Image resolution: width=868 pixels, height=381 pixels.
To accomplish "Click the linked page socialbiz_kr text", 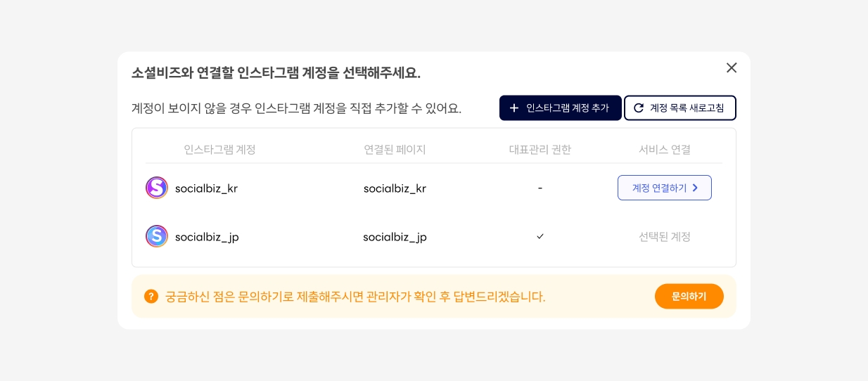I will coord(395,188).
